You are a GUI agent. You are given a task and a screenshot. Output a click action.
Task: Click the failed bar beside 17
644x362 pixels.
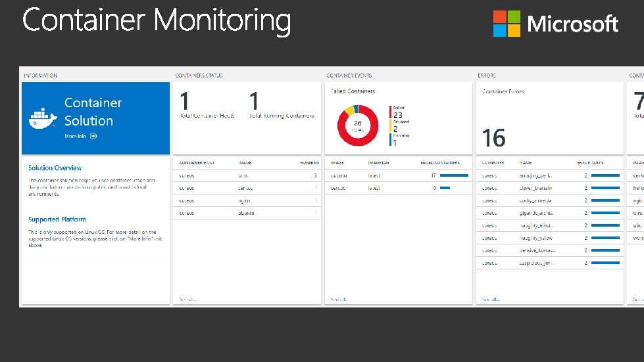(x=454, y=175)
